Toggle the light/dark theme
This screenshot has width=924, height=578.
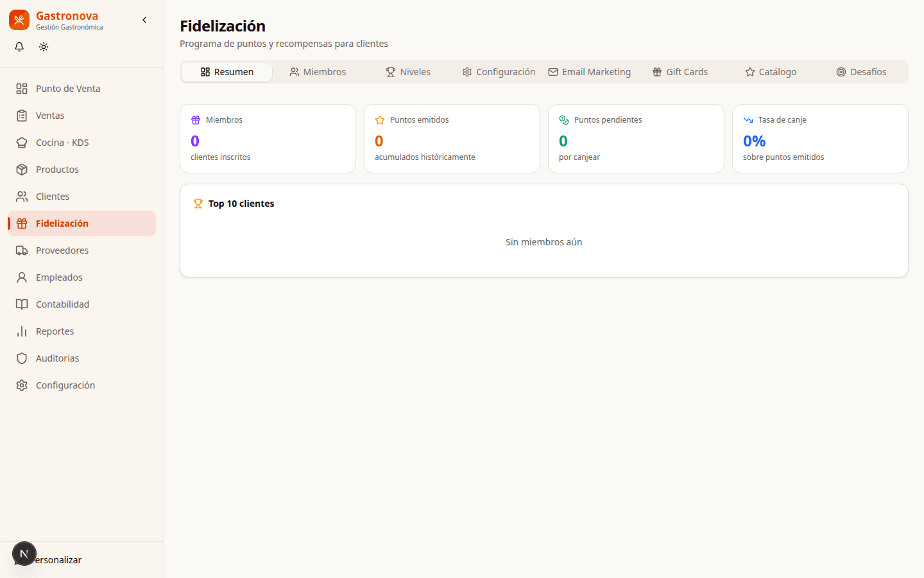click(43, 46)
